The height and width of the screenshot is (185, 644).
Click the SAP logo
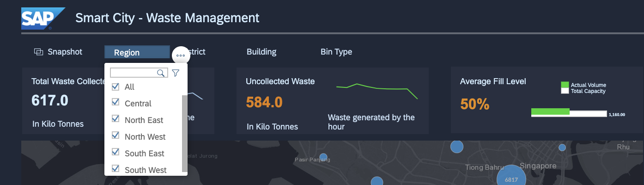pos(43,18)
